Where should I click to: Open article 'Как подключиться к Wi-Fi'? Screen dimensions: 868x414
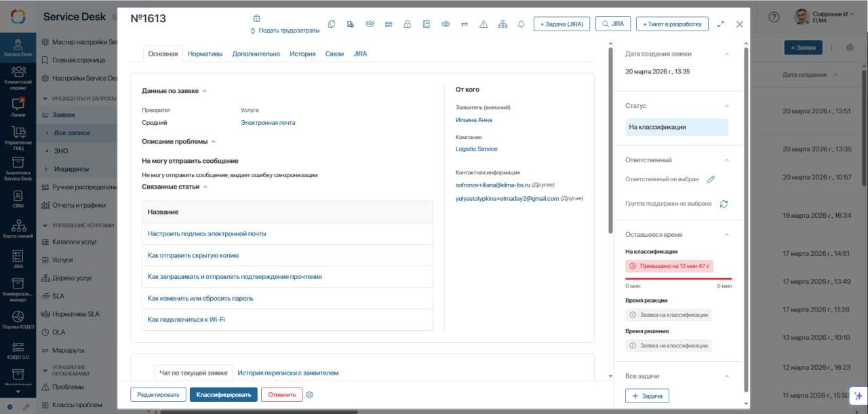[186, 320]
